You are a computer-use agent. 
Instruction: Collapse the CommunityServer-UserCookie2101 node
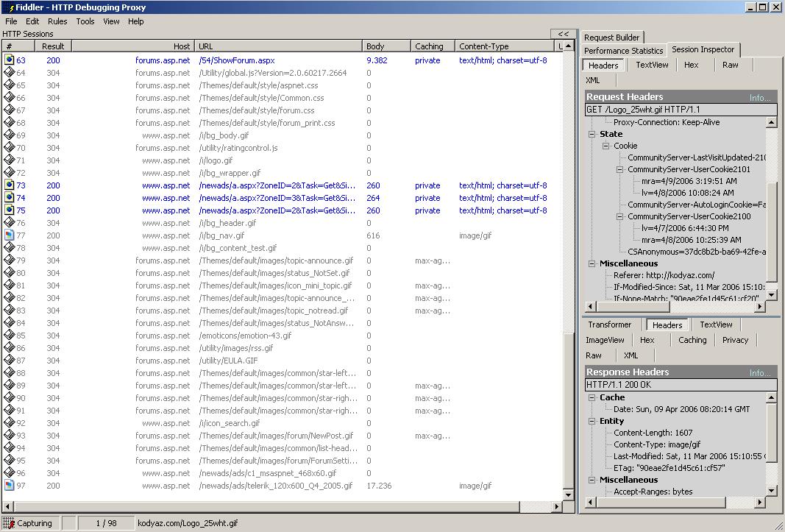click(x=619, y=169)
